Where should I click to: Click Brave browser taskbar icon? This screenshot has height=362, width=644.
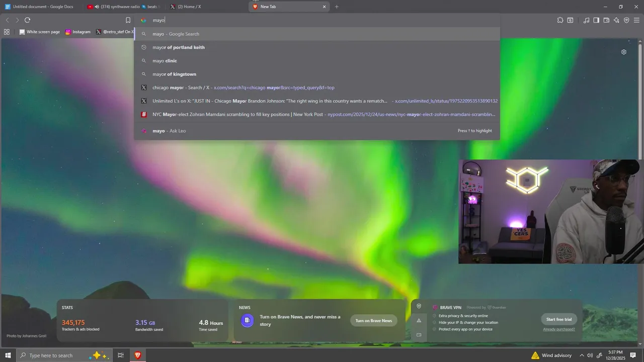[x=137, y=355]
